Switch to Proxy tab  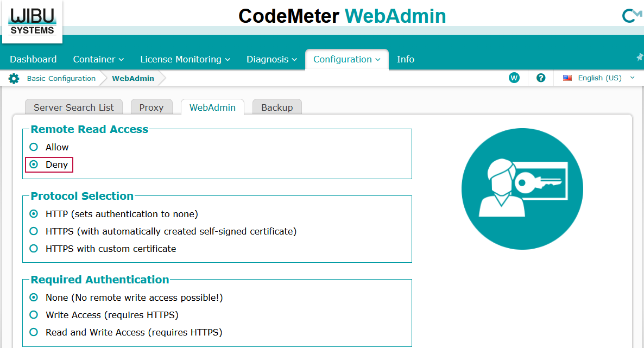[151, 107]
